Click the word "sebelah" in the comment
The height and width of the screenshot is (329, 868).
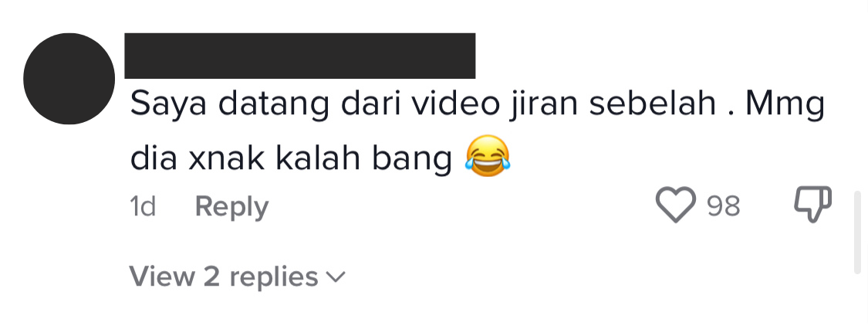pos(653,104)
